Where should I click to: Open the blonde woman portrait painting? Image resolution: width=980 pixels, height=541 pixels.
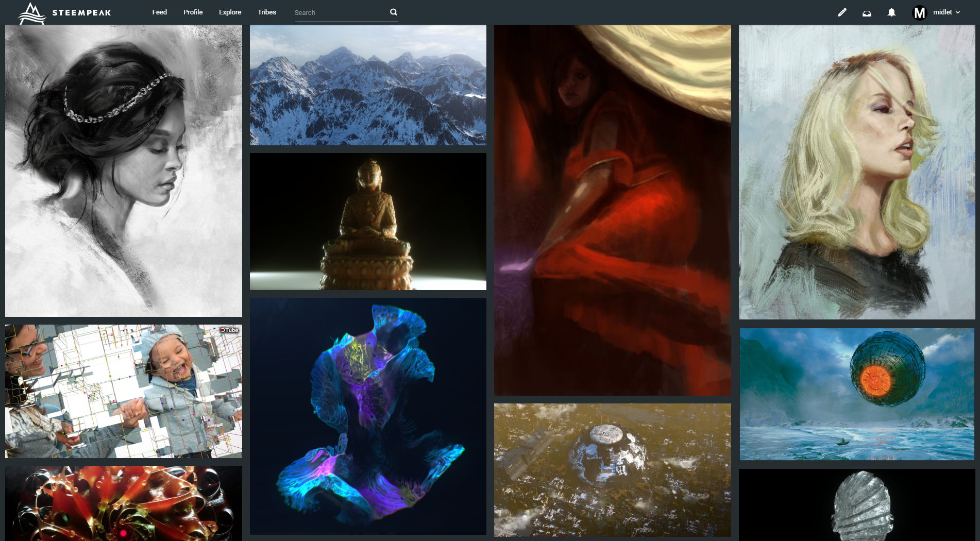857,172
